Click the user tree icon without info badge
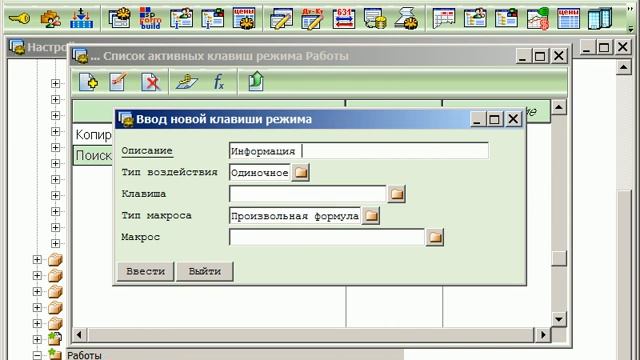The width and height of the screenshot is (640, 360). click(475, 18)
